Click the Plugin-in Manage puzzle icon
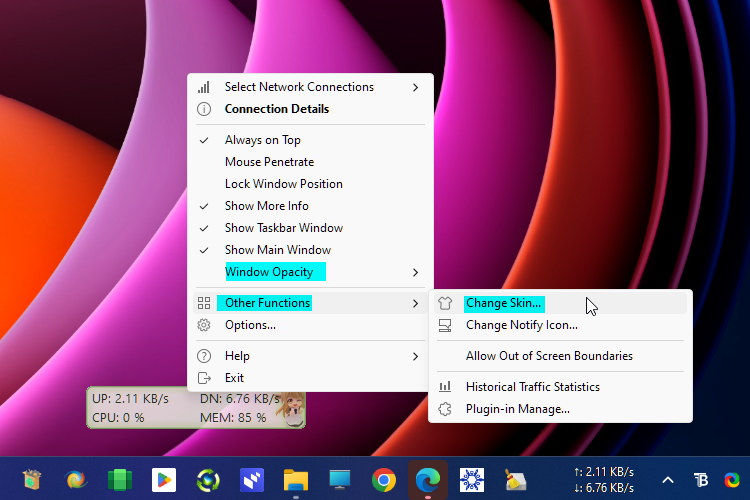This screenshot has width=750, height=500. 445,409
